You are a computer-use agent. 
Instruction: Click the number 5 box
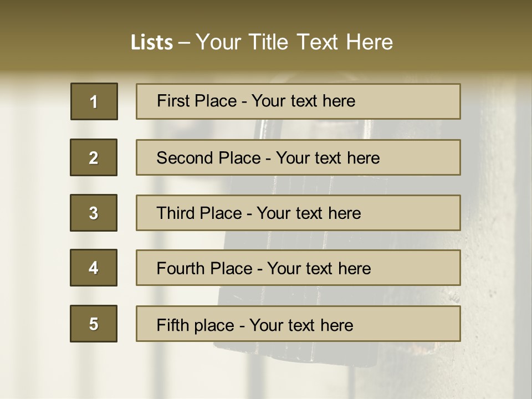(x=94, y=324)
